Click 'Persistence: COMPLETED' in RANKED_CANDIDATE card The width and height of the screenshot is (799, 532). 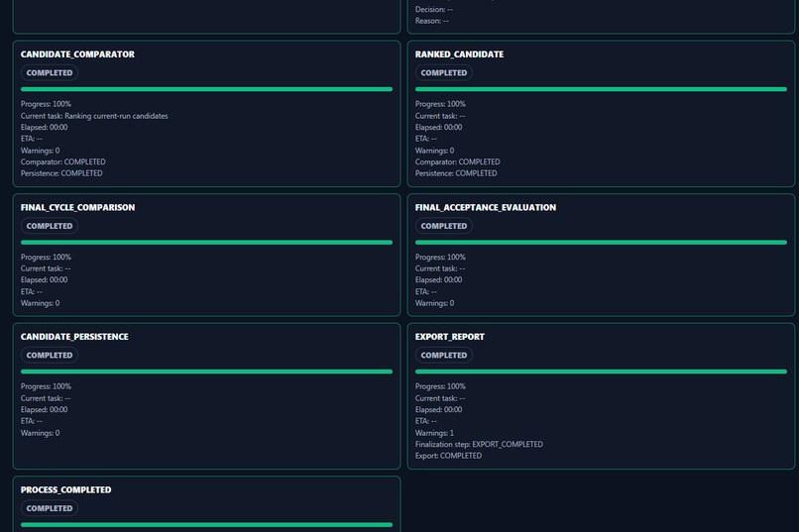tap(456, 173)
